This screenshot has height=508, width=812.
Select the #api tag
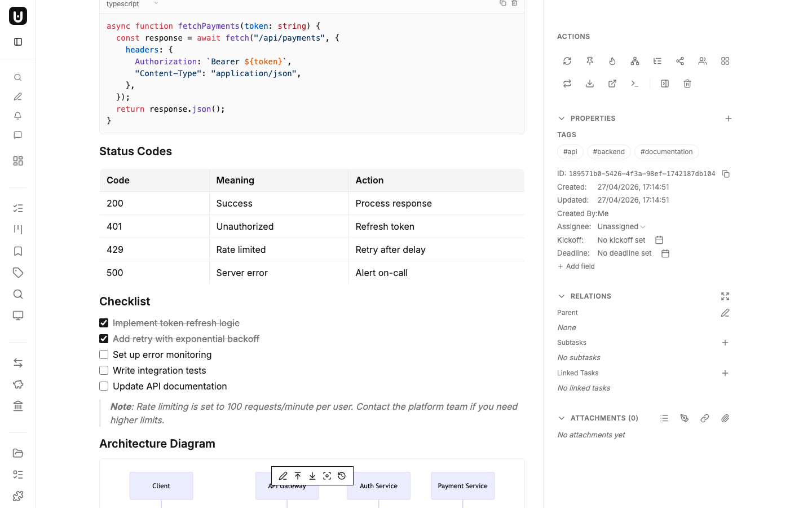(570, 152)
